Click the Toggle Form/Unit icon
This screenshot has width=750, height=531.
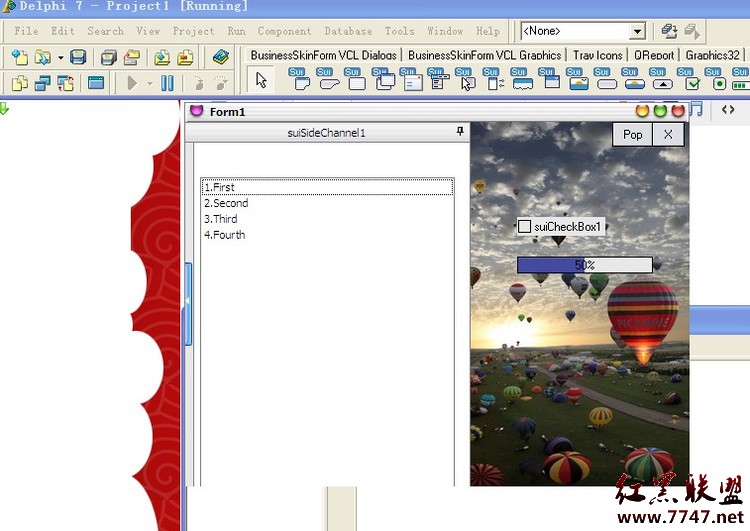pos(66,83)
